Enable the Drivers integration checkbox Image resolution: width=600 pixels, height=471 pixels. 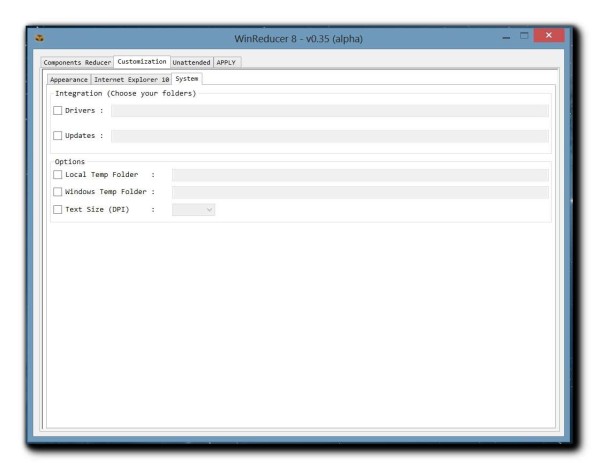[57, 111]
